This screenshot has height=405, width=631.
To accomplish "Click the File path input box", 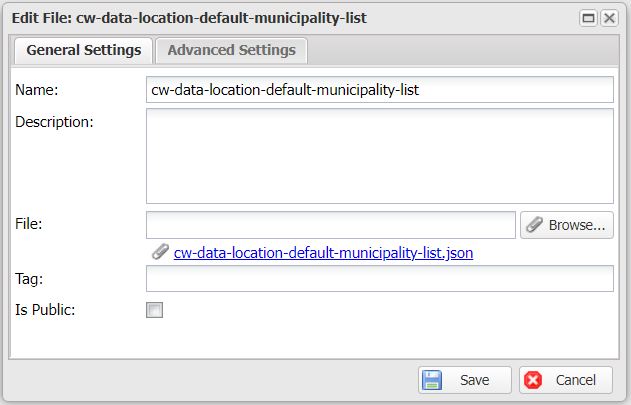I will click(x=330, y=225).
